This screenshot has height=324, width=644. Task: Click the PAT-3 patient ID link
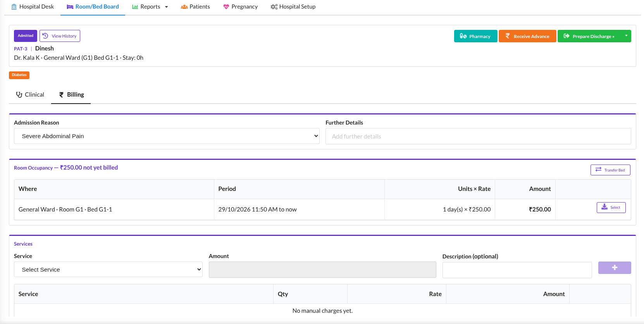(21, 49)
